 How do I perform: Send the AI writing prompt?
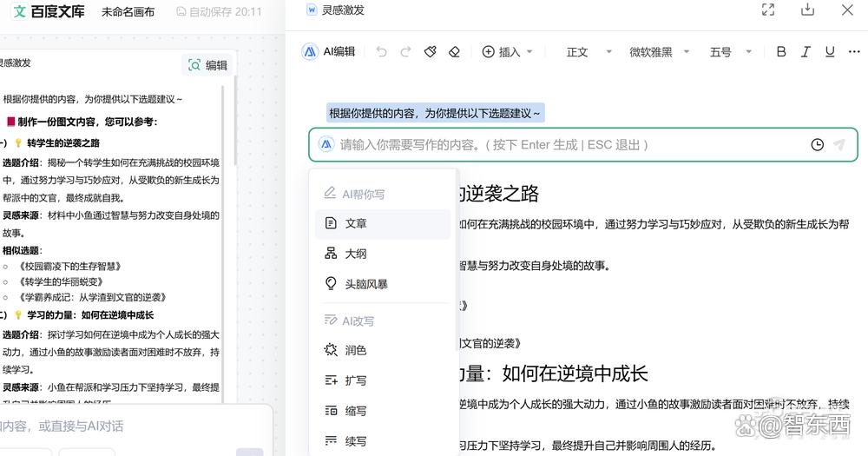click(x=839, y=144)
